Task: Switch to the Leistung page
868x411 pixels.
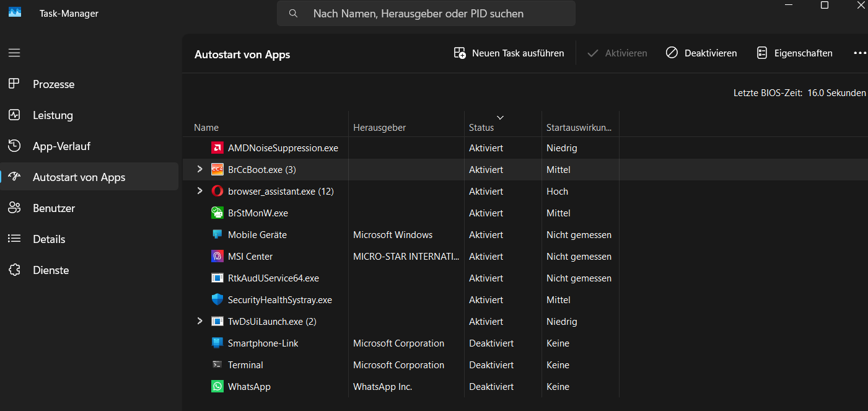Action: [53, 115]
